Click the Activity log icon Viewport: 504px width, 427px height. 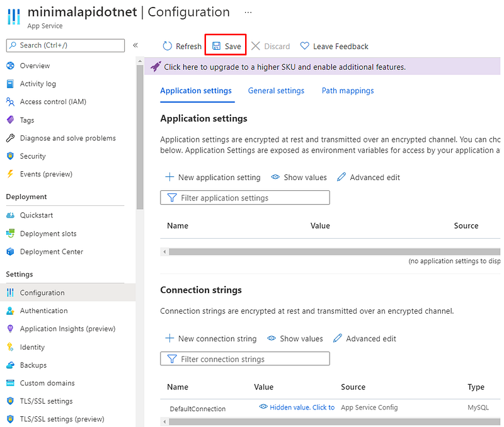click(10, 84)
